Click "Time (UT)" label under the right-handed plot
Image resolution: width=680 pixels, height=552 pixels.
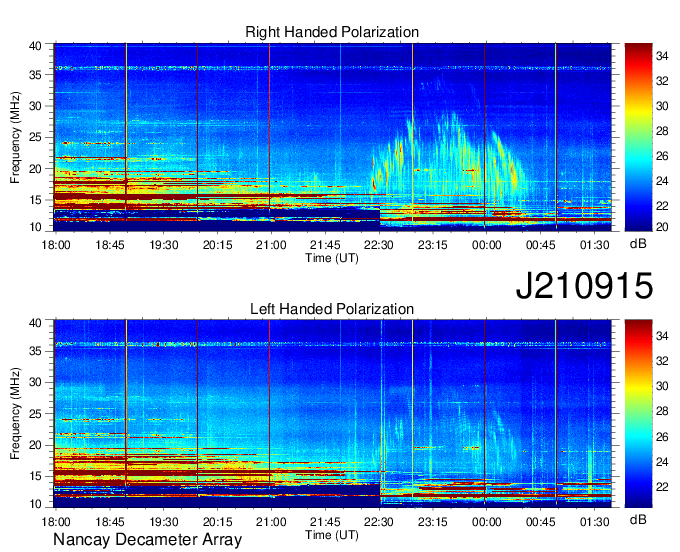click(332, 258)
